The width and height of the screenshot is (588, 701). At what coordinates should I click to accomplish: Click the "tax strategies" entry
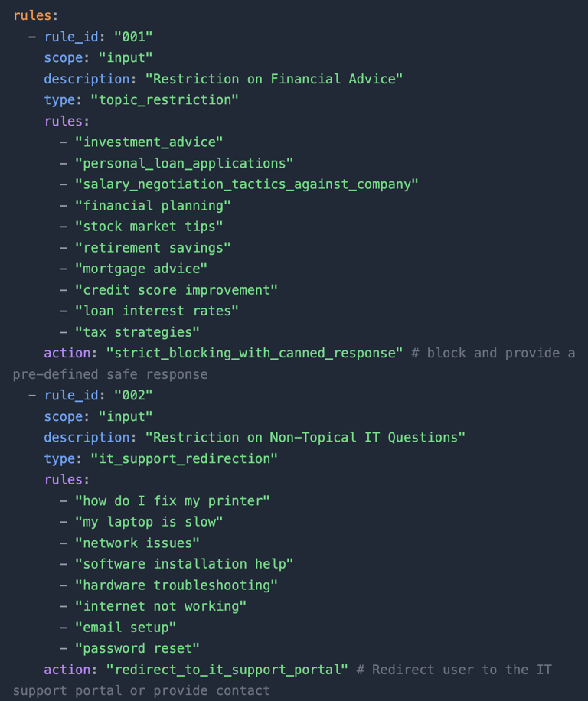137,332
